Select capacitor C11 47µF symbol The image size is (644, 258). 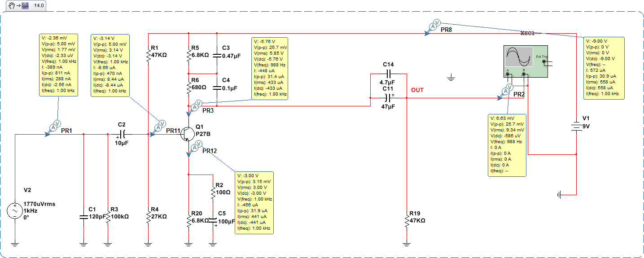pos(389,97)
